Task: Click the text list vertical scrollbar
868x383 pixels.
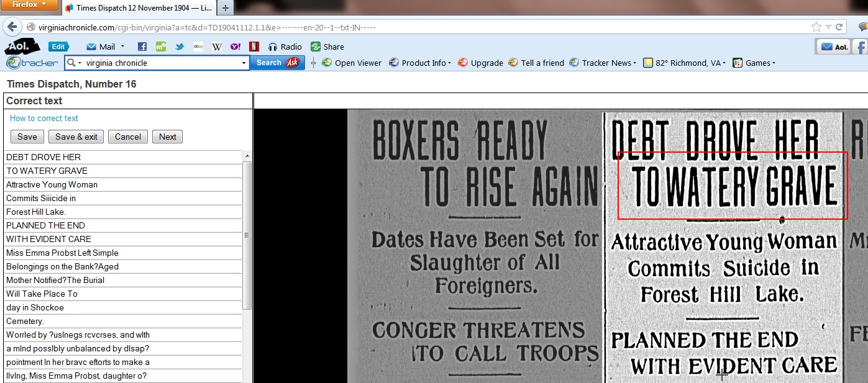Action: [247, 236]
